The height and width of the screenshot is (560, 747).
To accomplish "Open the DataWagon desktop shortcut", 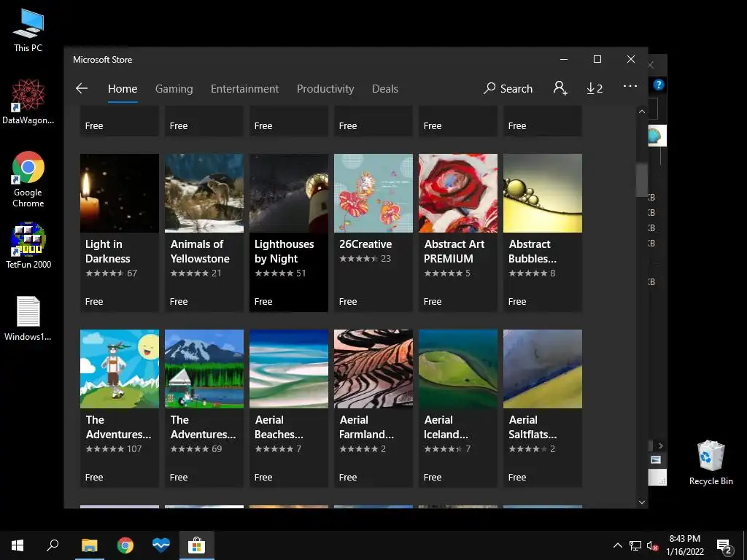I will (28, 102).
